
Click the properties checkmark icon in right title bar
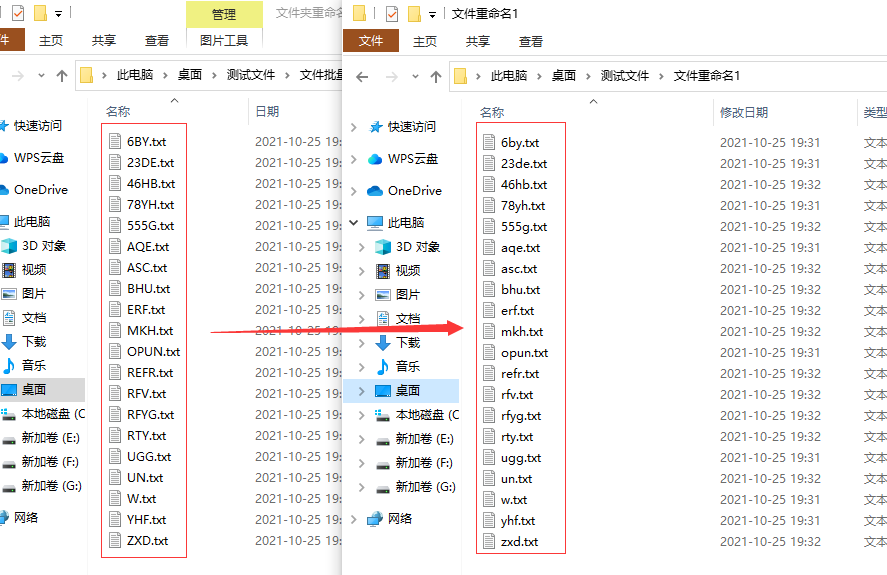click(391, 14)
